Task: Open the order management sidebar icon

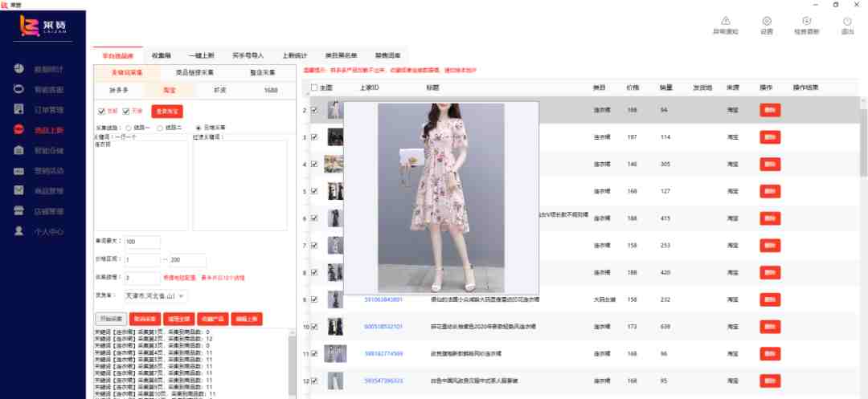Action: [18, 109]
